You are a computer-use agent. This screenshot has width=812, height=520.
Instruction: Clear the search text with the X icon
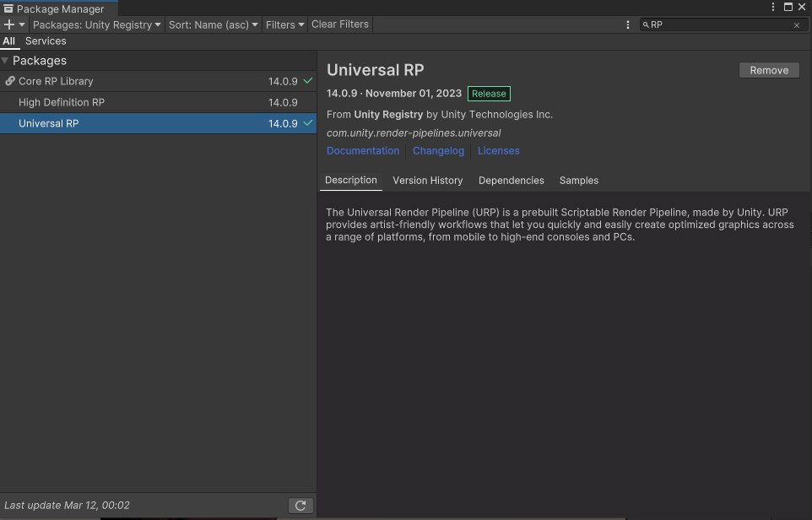(797, 24)
